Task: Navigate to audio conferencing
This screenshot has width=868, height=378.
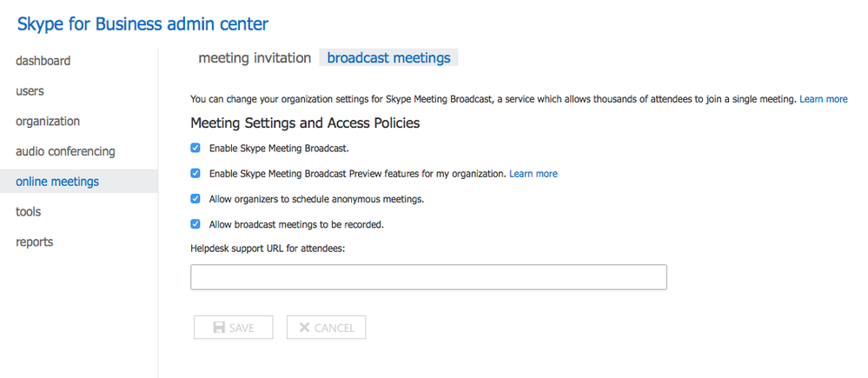Action: (65, 151)
